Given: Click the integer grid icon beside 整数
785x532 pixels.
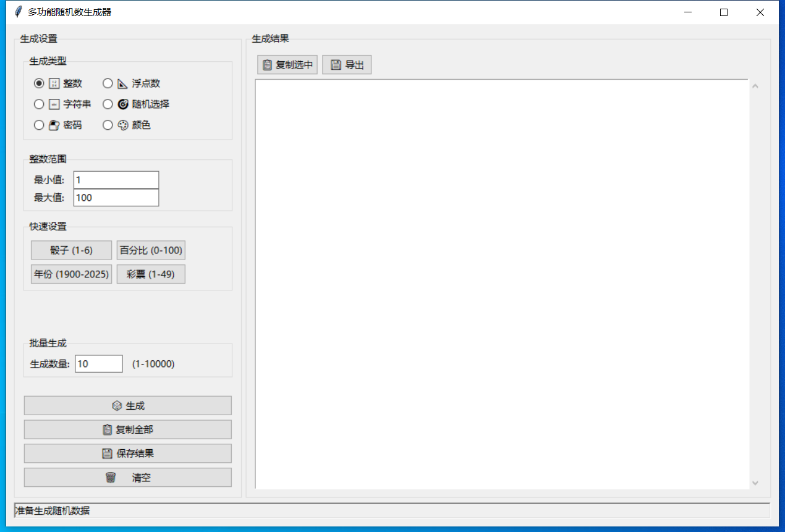Looking at the screenshot, I should [54, 83].
